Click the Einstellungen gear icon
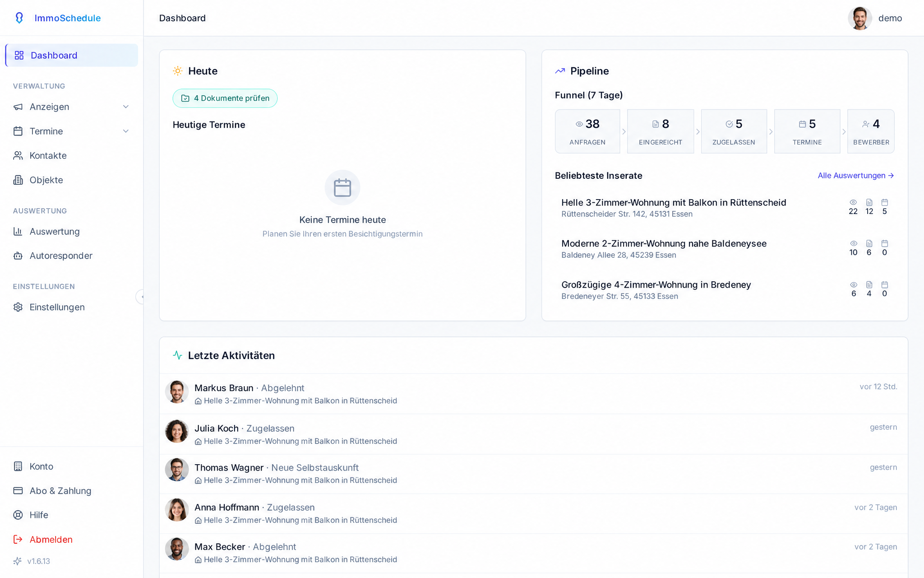The width and height of the screenshot is (924, 578). point(18,307)
